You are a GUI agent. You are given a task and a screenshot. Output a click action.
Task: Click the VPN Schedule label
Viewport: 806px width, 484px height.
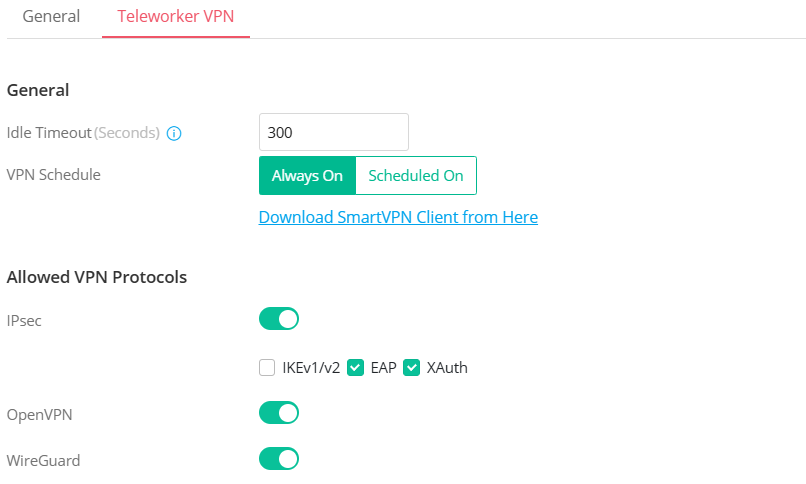tap(54, 175)
